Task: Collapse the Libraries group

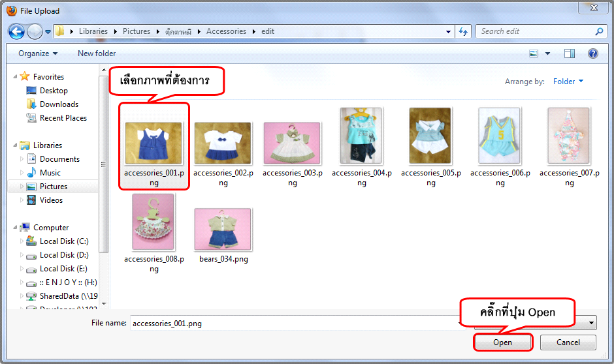Action: (x=15, y=145)
